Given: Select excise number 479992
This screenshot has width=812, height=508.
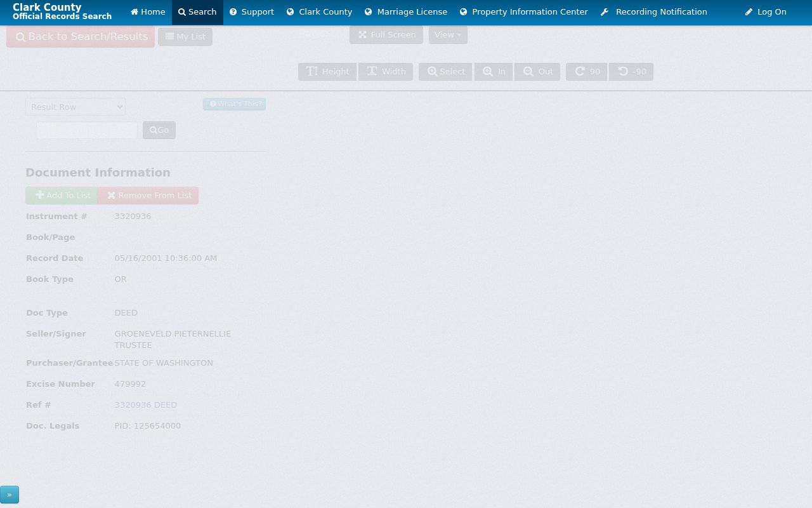Looking at the screenshot, I should click(130, 384).
